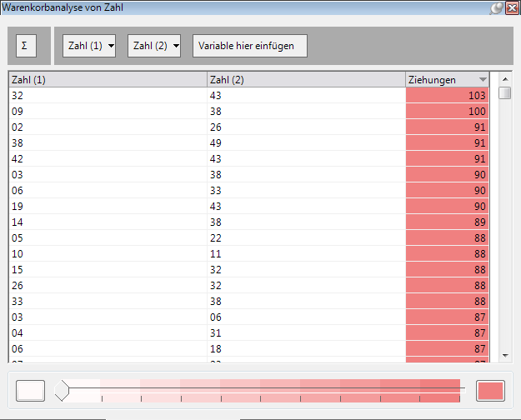Image resolution: width=521 pixels, height=420 pixels.
Task: Sort by the Zahl (1) column header
Action: (108, 80)
